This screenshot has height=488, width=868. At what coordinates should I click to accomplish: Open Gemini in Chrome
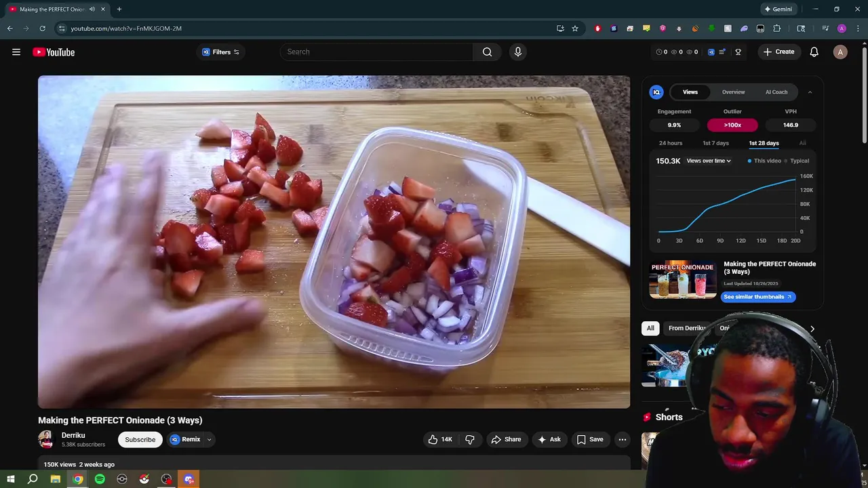click(778, 9)
